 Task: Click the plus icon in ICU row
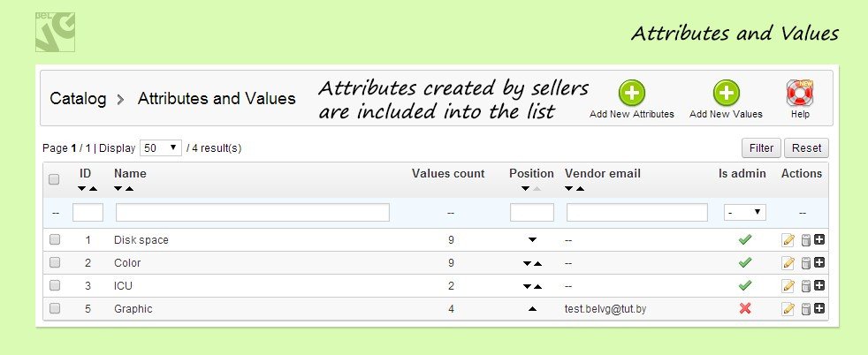tap(819, 285)
